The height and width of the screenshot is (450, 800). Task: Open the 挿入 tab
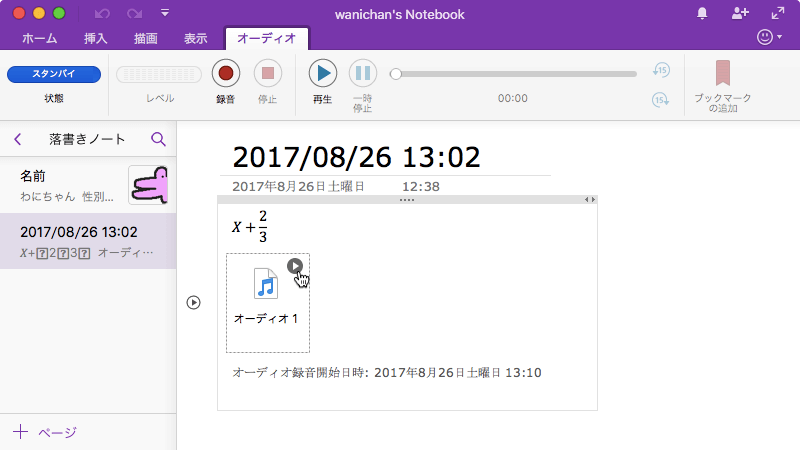(95, 39)
